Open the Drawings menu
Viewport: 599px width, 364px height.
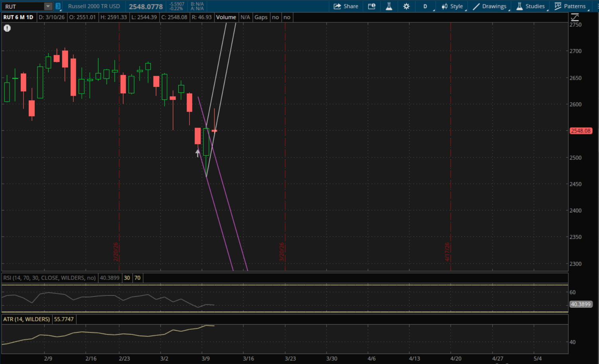(490, 6)
